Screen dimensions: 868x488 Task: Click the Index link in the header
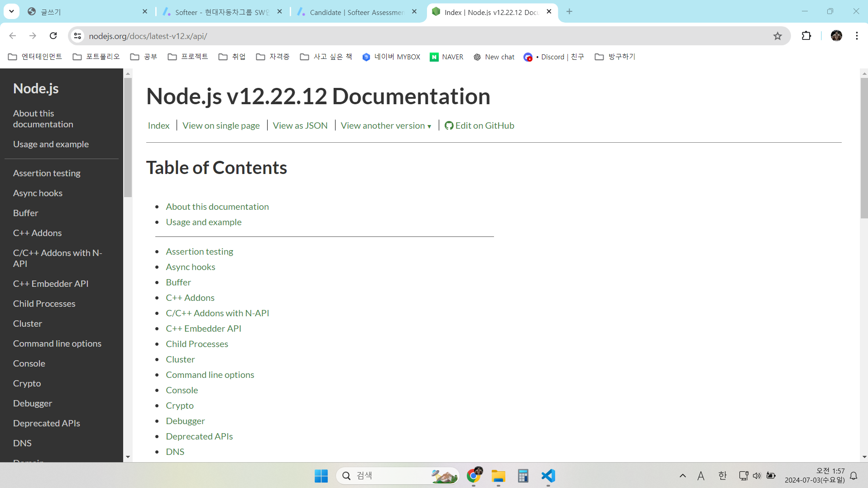pos(158,126)
